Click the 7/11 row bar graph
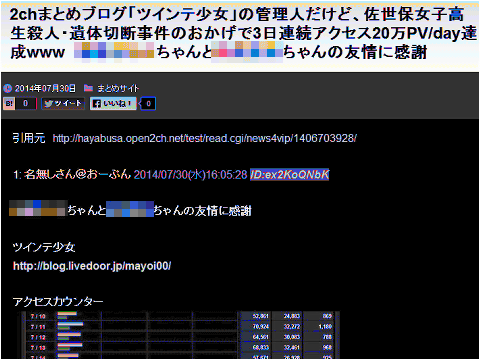The height and width of the screenshot is (360, 480). pyautogui.click(x=70, y=326)
